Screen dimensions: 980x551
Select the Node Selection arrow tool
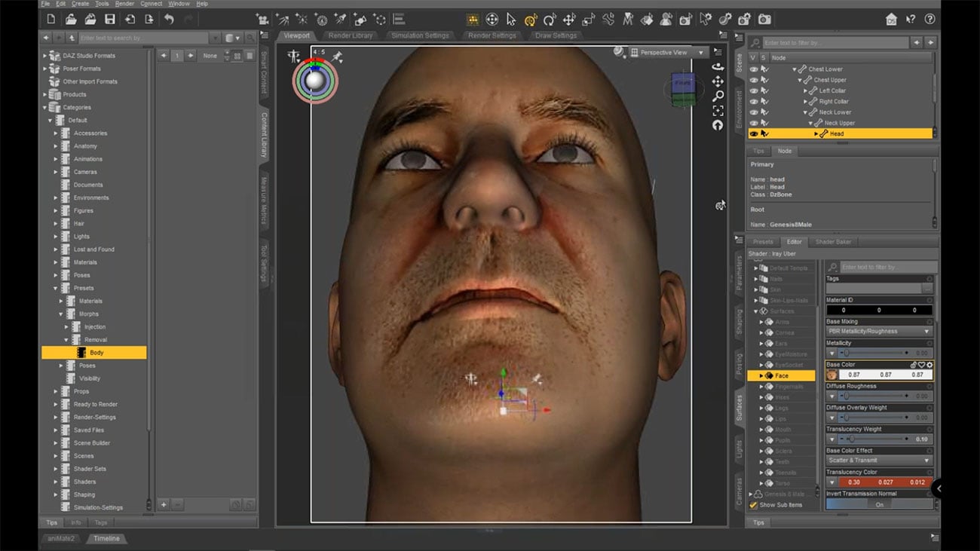pyautogui.click(x=512, y=19)
